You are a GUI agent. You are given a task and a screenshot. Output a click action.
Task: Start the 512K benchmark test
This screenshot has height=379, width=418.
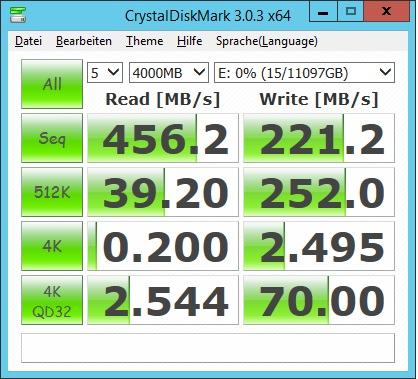[52, 192]
